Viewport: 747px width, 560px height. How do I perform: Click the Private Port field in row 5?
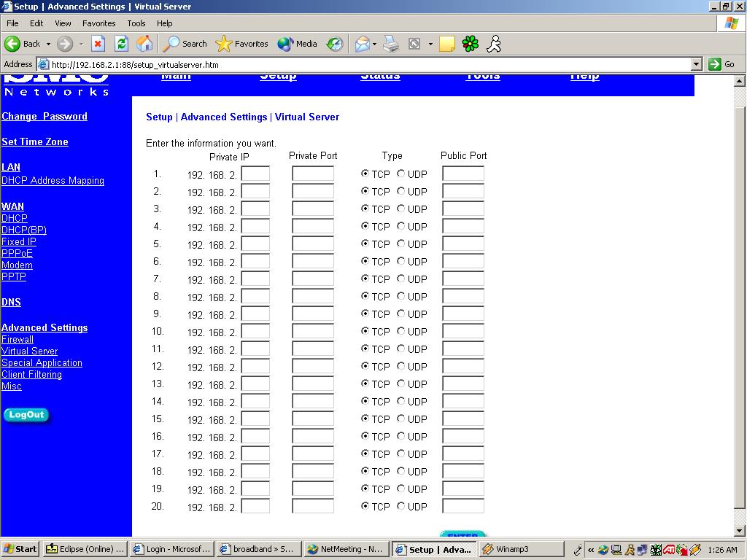[x=313, y=244]
